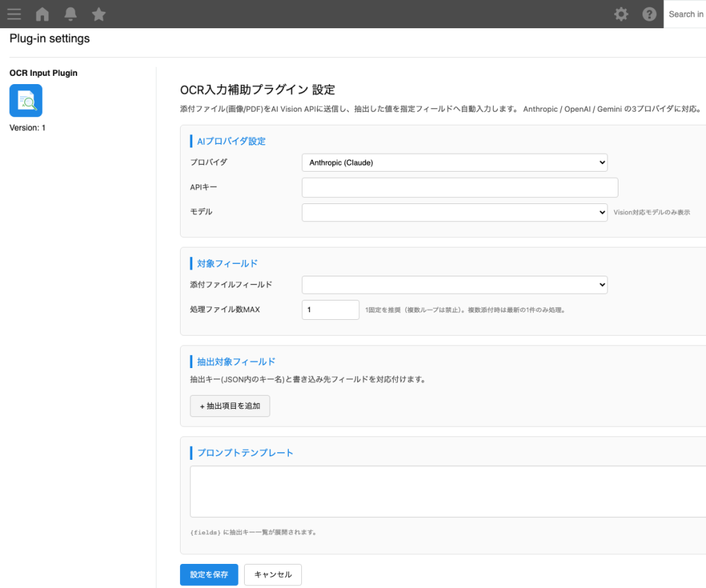Focus the APIキー input field
Viewport: 706px width, 588px height.
coord(459,187)
